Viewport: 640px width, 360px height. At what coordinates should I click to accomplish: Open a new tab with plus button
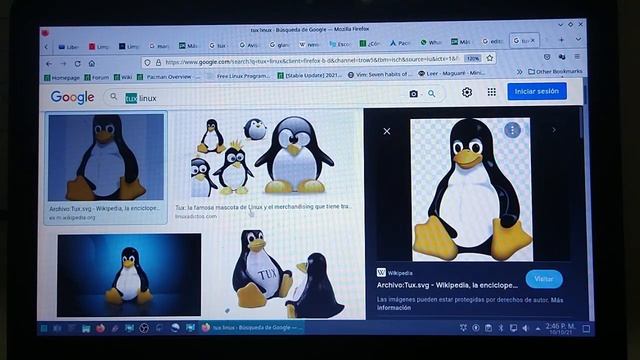(x=561, y=40)
